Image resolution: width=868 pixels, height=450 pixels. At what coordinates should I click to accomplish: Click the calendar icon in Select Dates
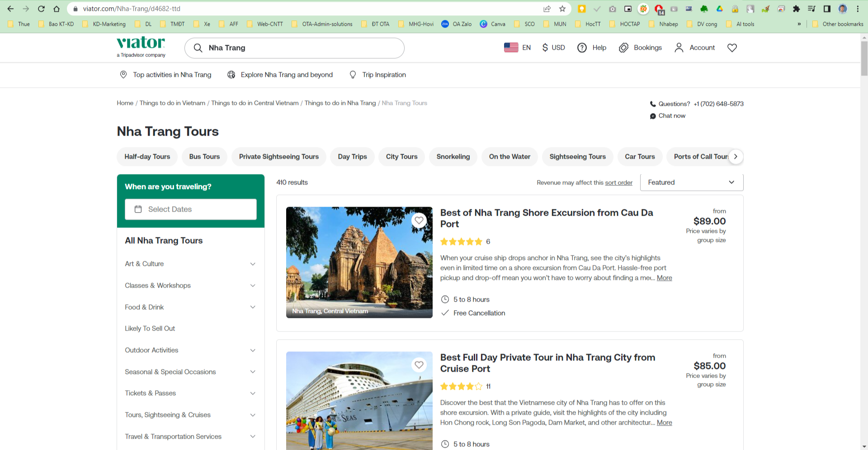coord(138,209)
